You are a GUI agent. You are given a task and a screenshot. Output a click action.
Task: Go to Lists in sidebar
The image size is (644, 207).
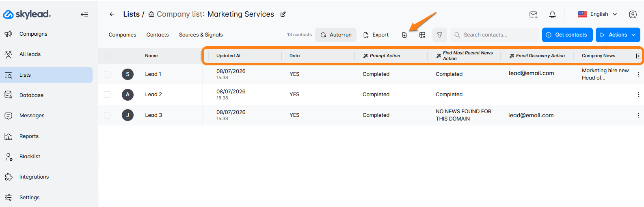click(x=46, y=75)
